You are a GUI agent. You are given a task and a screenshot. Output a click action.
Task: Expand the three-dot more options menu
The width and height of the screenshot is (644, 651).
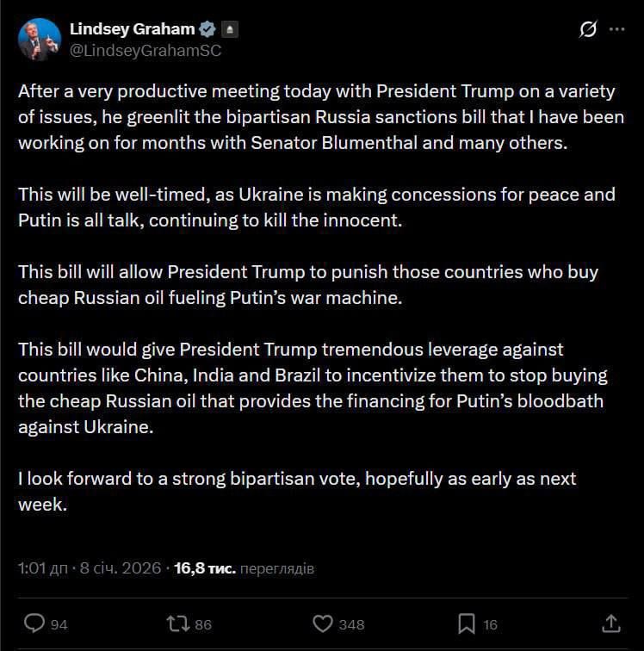click(x=616, y=29)
